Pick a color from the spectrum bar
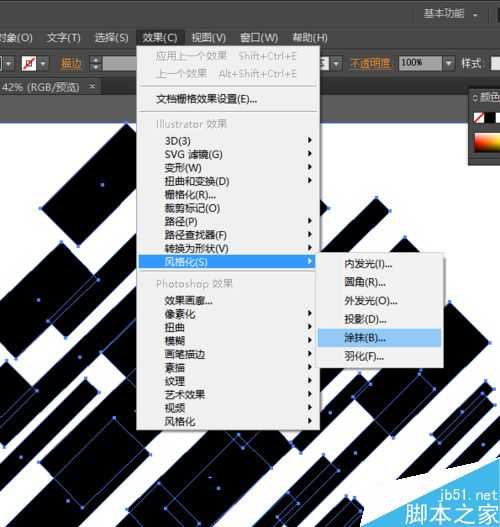The image size is (500, 527). tap(487, 143)
